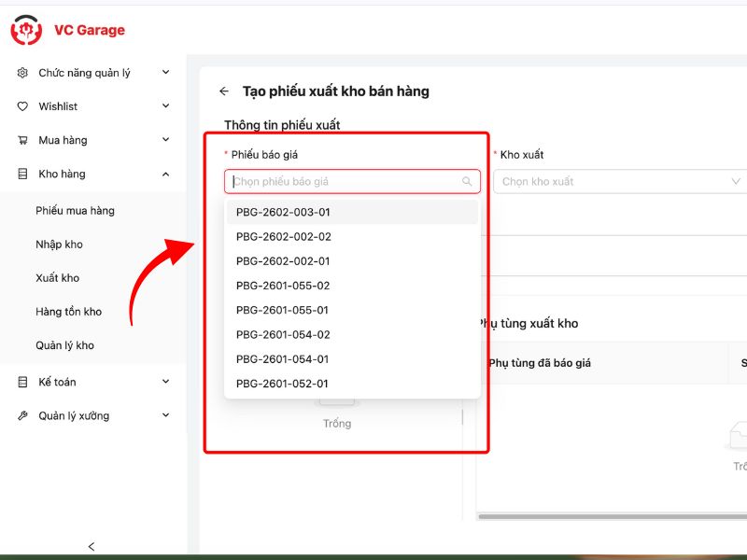Click the gear icon for Chức năng quản lý
The height and width of the screenshot is (560, 747).
[x=23, y=73]
